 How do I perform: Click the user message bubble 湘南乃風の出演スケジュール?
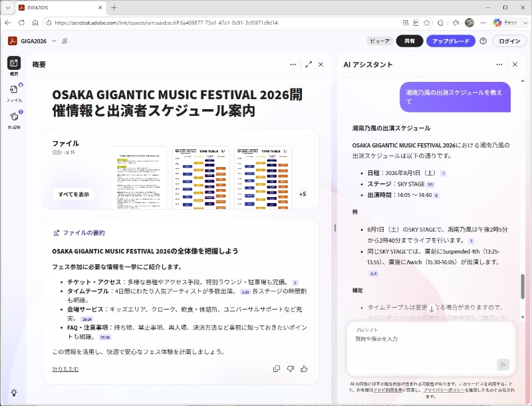(x=455, y=97)
